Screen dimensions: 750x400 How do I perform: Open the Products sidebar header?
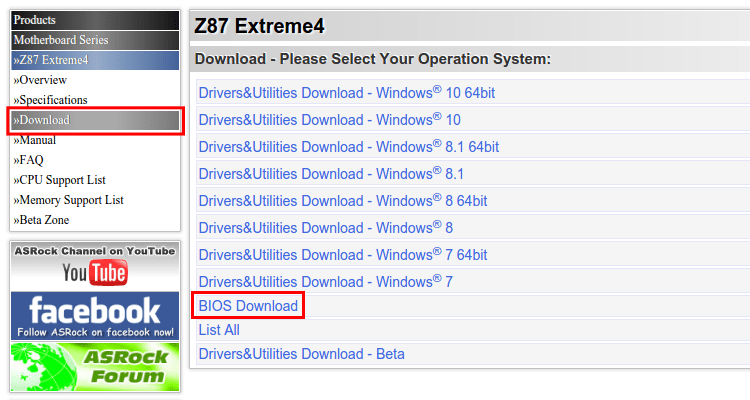coord(95,20)
